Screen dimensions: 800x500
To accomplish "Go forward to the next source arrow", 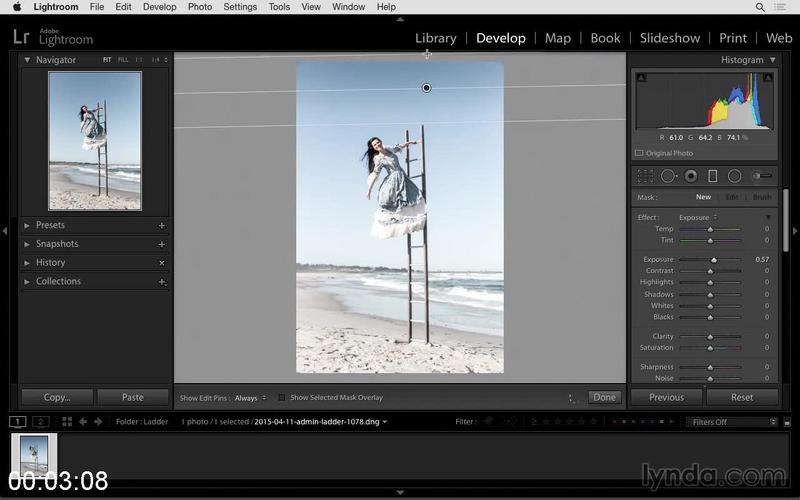I will [x=98, y=421].
